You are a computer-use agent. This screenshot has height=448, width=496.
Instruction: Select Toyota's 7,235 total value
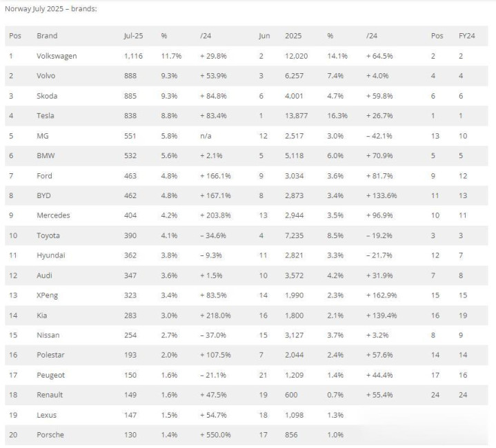pos(294,235)
